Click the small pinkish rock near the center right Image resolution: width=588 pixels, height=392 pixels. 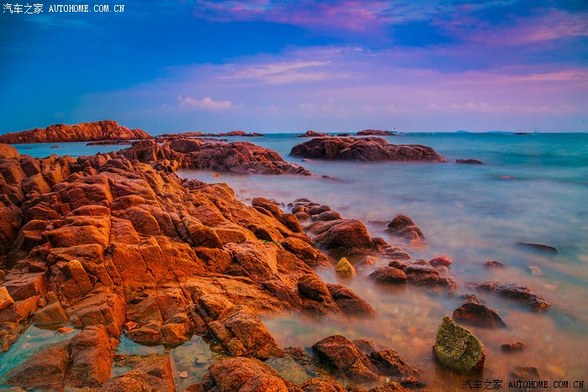click(440, 261)
